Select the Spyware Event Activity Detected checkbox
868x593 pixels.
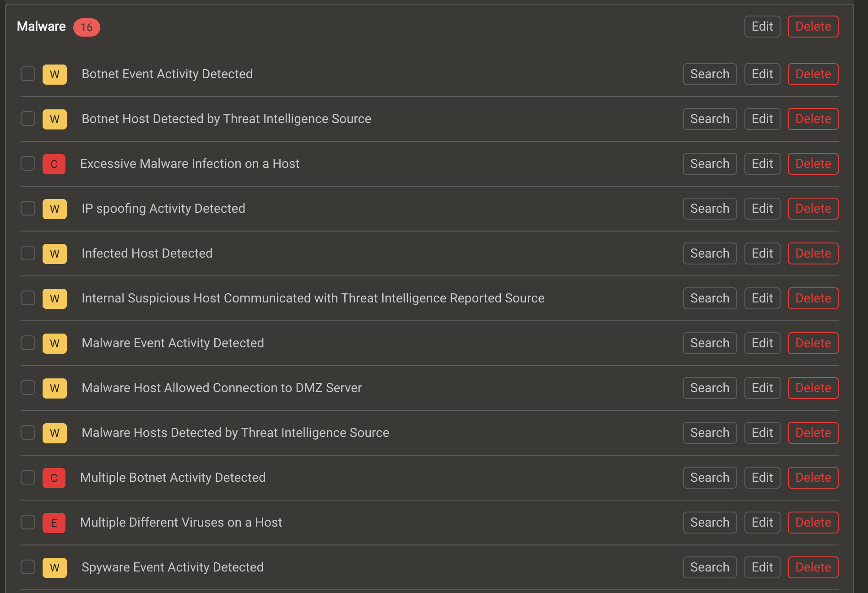coord(28,567)
